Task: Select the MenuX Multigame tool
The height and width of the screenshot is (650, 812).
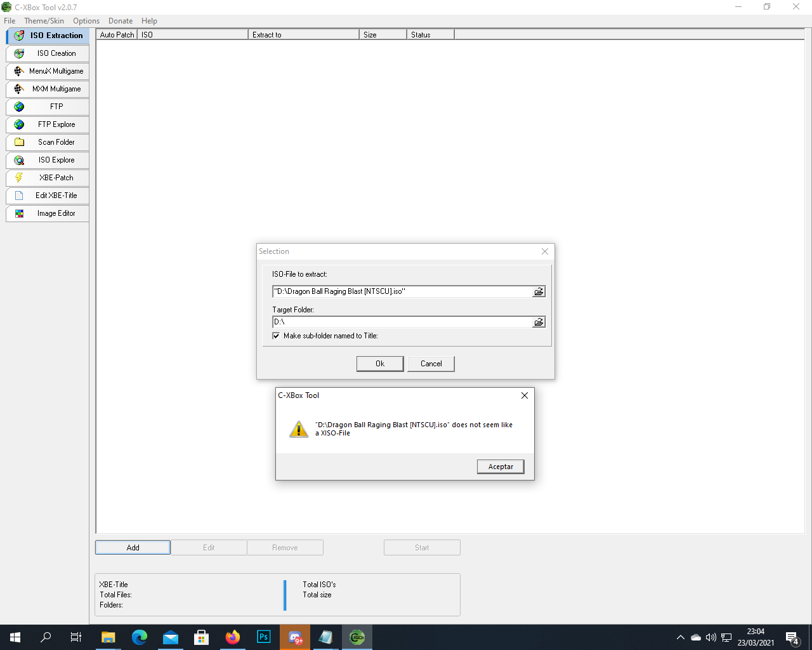Action: click(x=48, y=71)
